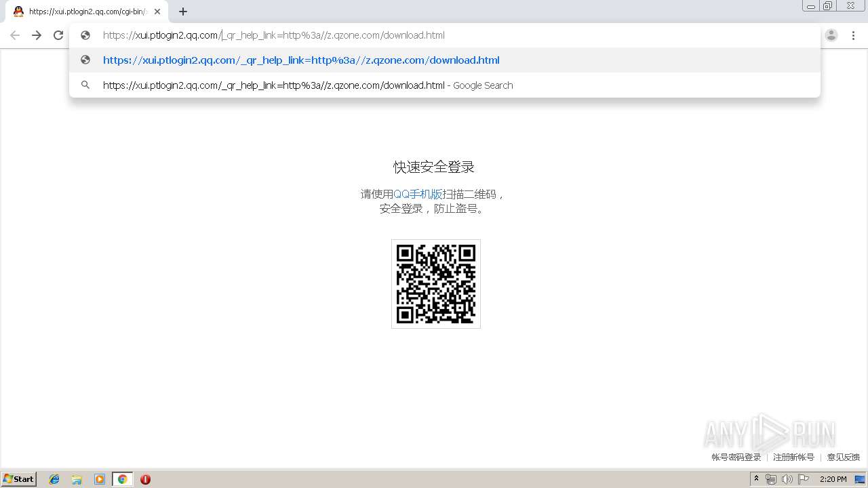
Task: Close the xui.ptlogin2.qq.com tab
Action: [157, 12]
